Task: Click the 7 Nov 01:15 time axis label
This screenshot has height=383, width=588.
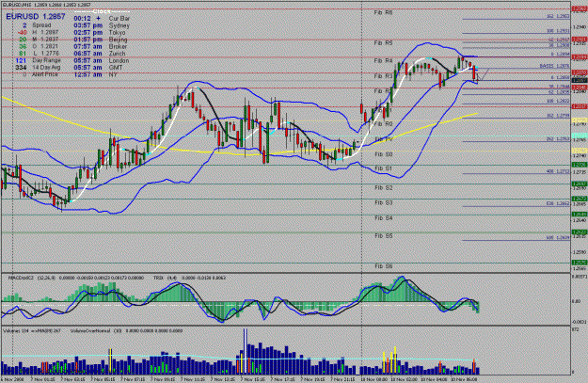Action: tap(42, 379)
